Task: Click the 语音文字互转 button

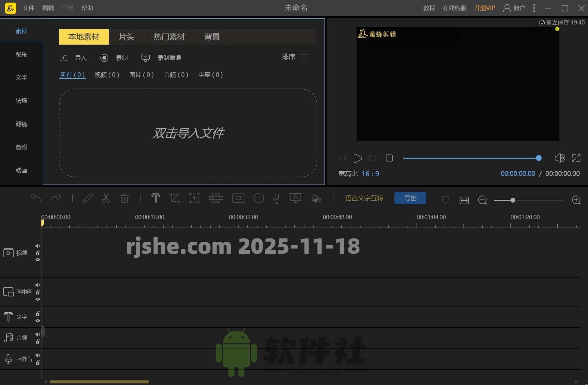Action: [364, 198]
